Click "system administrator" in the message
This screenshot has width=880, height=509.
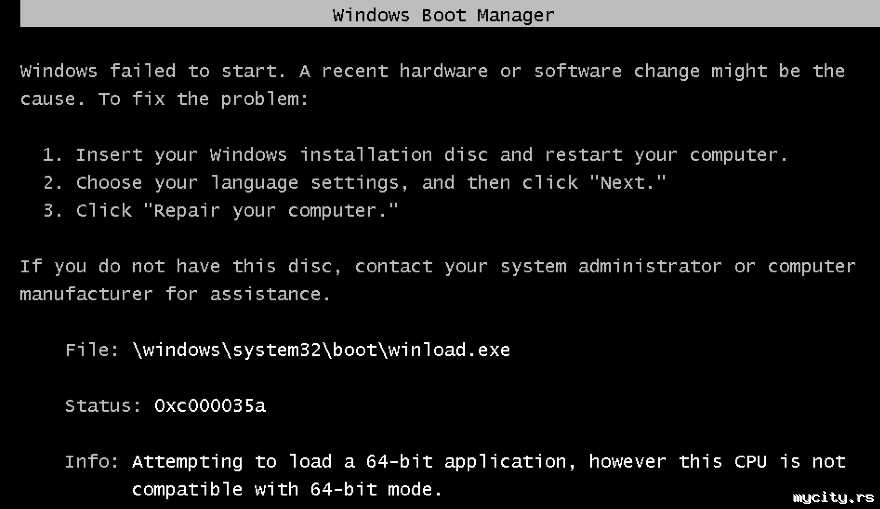[611, 266]
